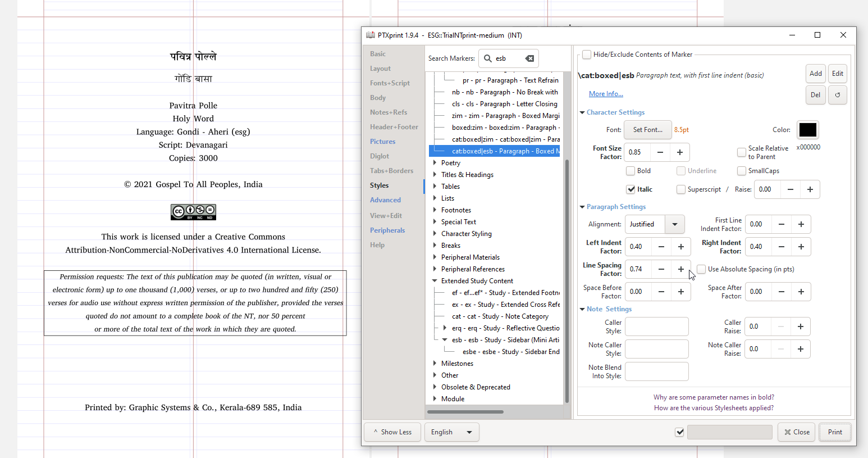Check Use Absolute Spacing in pts

(701, 269)
